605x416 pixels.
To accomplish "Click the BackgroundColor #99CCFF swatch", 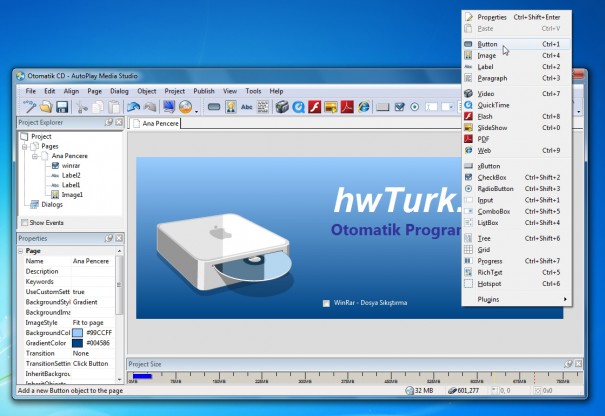I will click(x=78, y=333).
